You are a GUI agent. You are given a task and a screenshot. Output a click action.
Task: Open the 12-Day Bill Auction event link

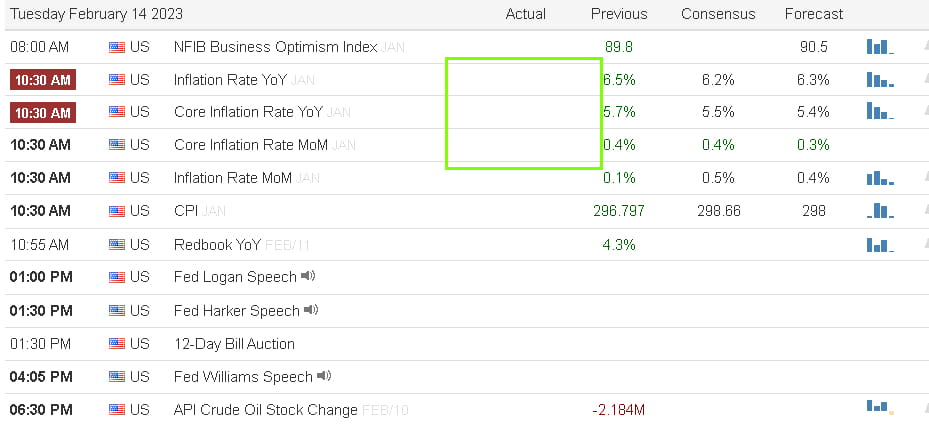pos(234,344)
